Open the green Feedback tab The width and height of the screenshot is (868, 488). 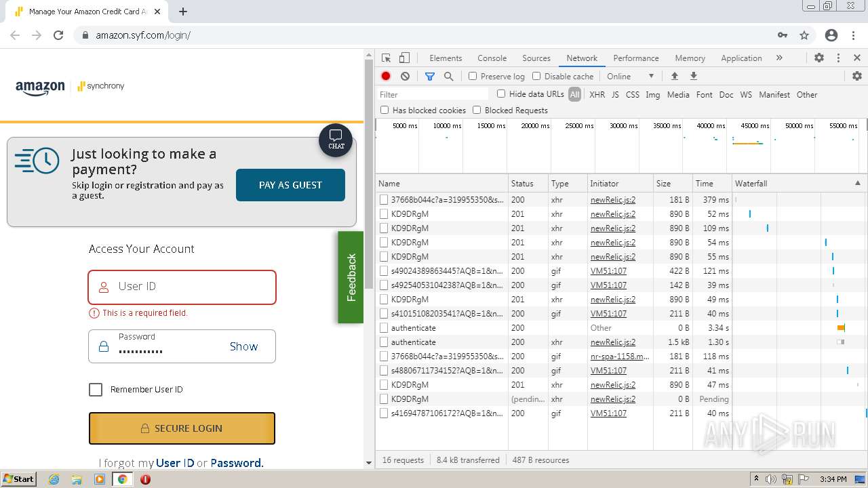351,277
